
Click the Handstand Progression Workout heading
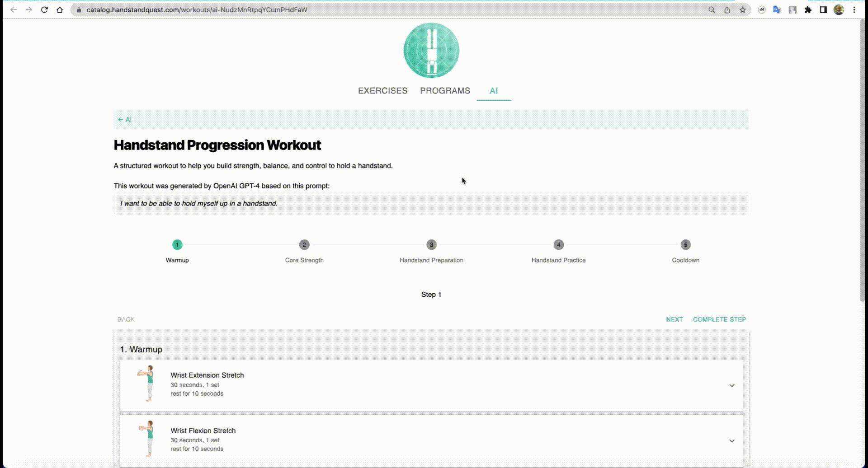[217, 145]
